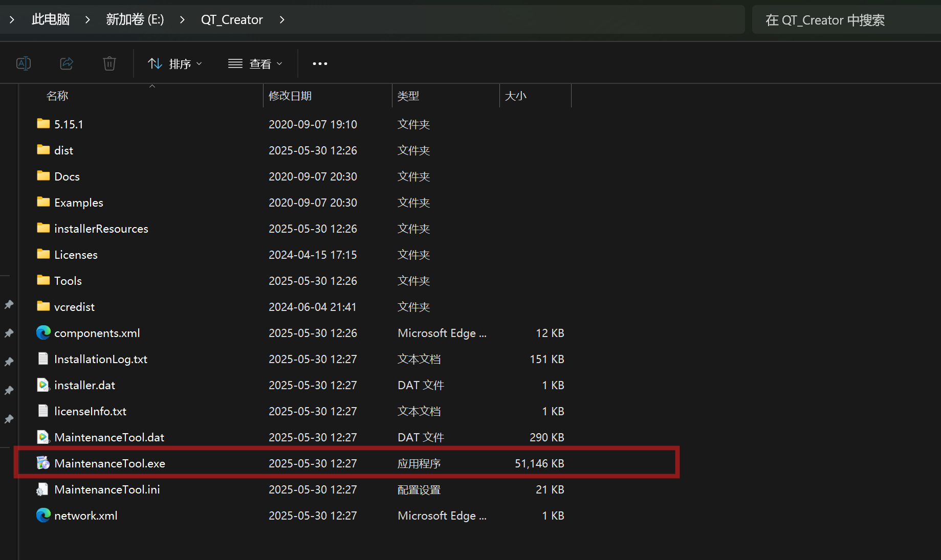Select file name MaintenanceTool.exe
This screenshot has width=941, height=560.
click(110, 463)
